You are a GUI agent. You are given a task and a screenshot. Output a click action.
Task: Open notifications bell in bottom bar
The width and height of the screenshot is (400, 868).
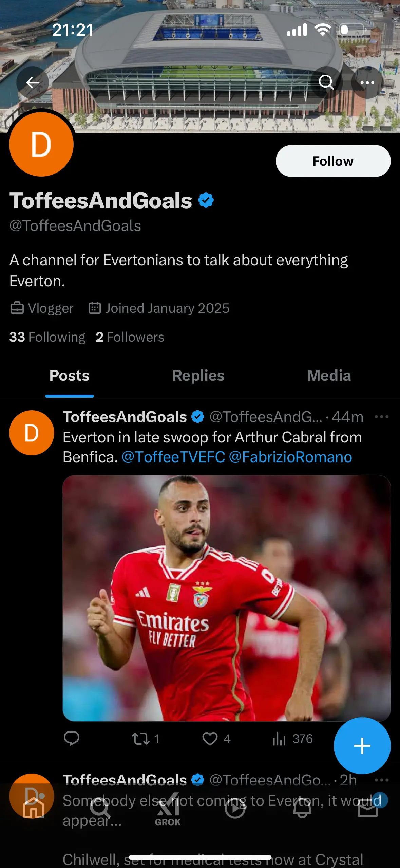tap(302, 810)
